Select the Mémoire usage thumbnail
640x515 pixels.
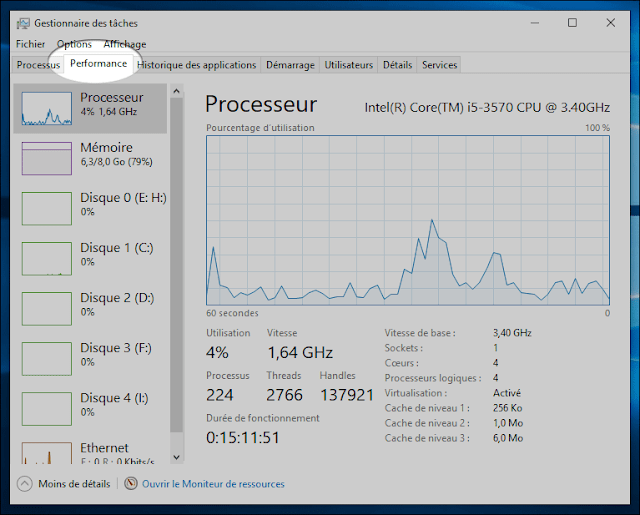[47, 158]
